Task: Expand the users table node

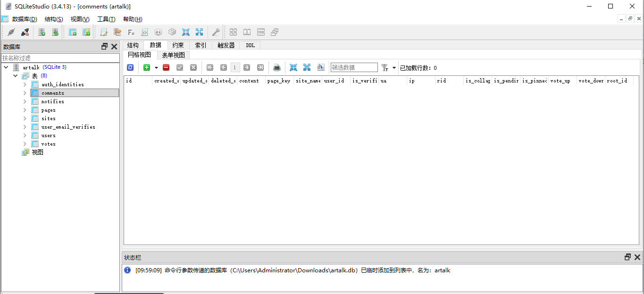Action: pyautogui.click(x=25, y=135)
